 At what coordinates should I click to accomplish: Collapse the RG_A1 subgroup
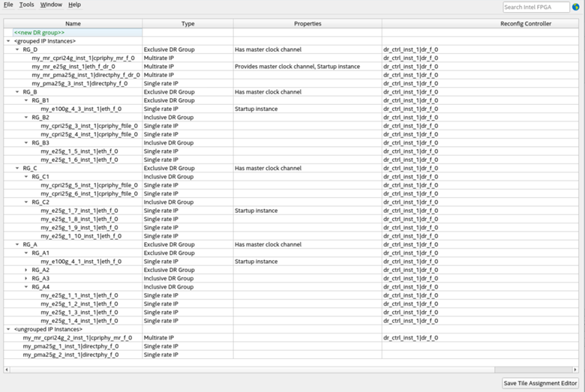coord(26,253)
